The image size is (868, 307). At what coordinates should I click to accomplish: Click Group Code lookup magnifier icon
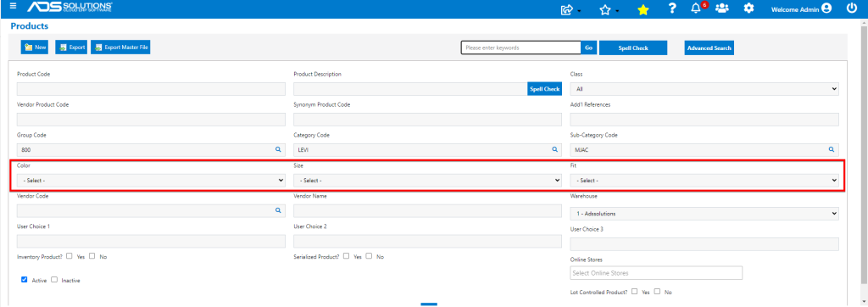(278, 149)
